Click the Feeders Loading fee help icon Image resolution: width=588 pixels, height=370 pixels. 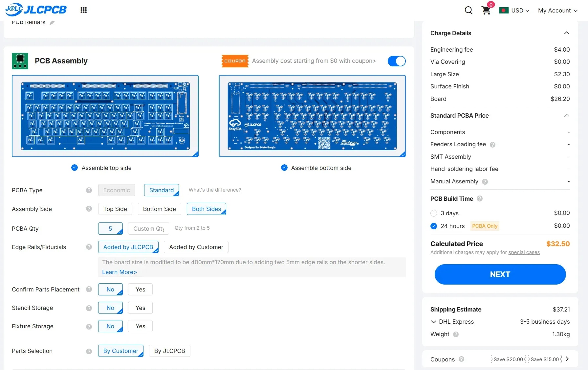(x=492, y=145)
